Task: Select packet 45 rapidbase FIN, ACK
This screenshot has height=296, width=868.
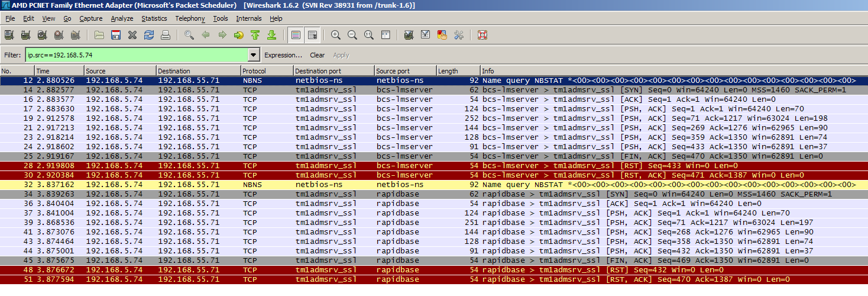Action: (x=434, y=260)
